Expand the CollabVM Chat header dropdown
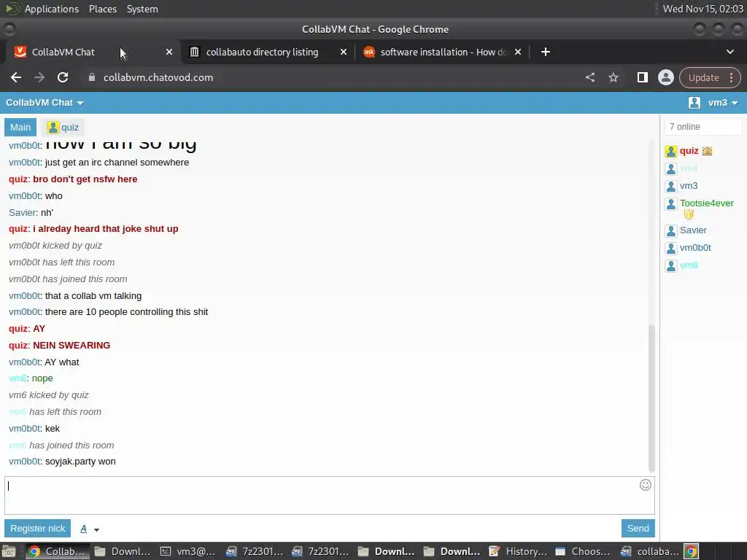 [x=44, y=103]
